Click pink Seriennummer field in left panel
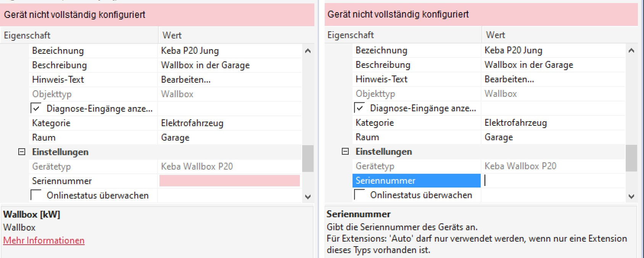644x258 pixels. [x=230, y=181]
